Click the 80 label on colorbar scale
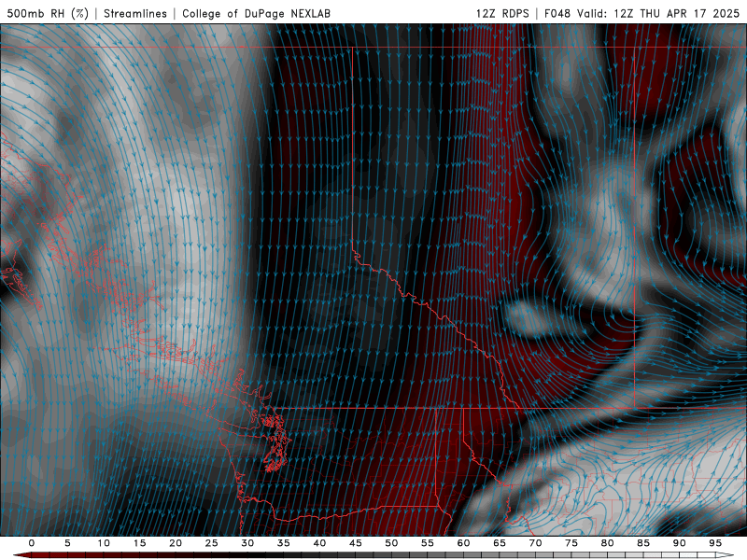The width and height of the screenshot is (747, 560). click(x=608, y=543)
